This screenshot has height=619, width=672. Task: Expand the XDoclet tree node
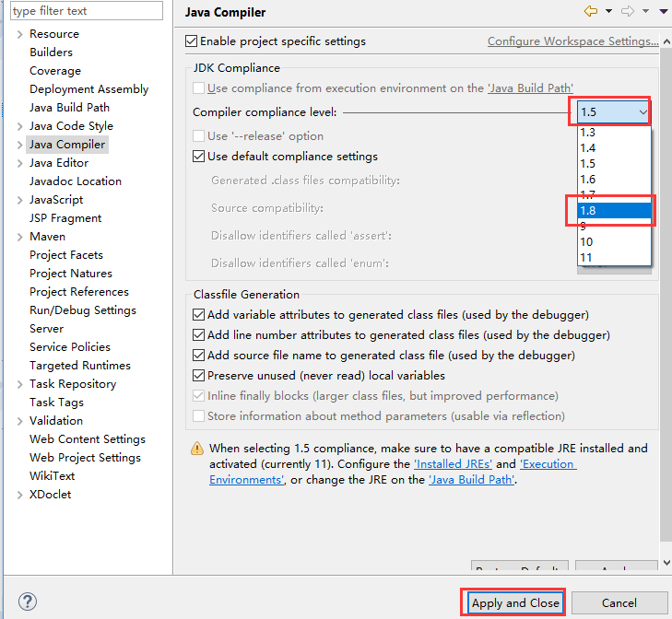click(19, 495)
